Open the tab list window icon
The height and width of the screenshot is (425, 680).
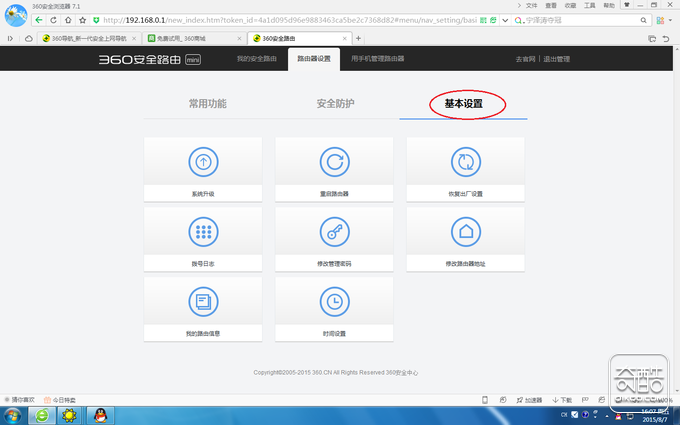pos(652,39)
